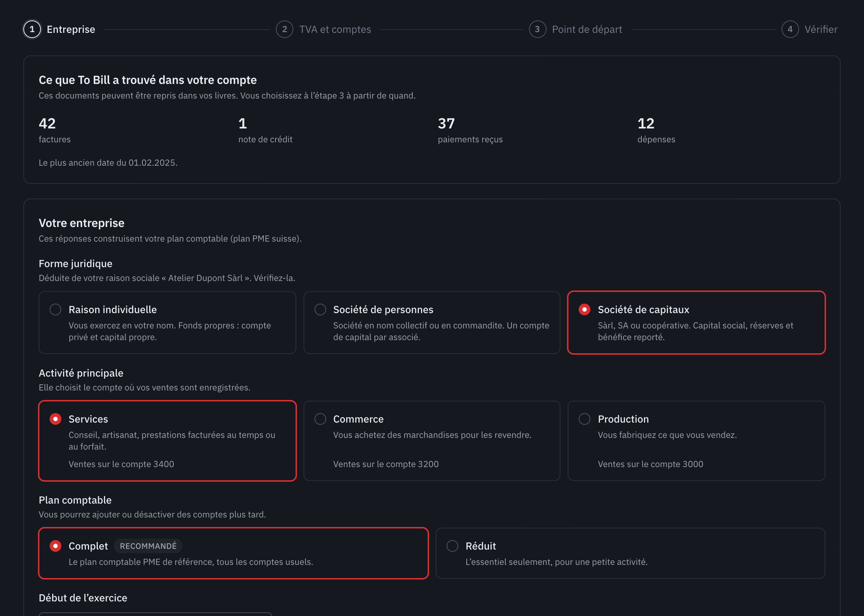Select the Raison individuelle radio button
The height and width of the screenshot is (616, 864).
click(x=55, y=309)
